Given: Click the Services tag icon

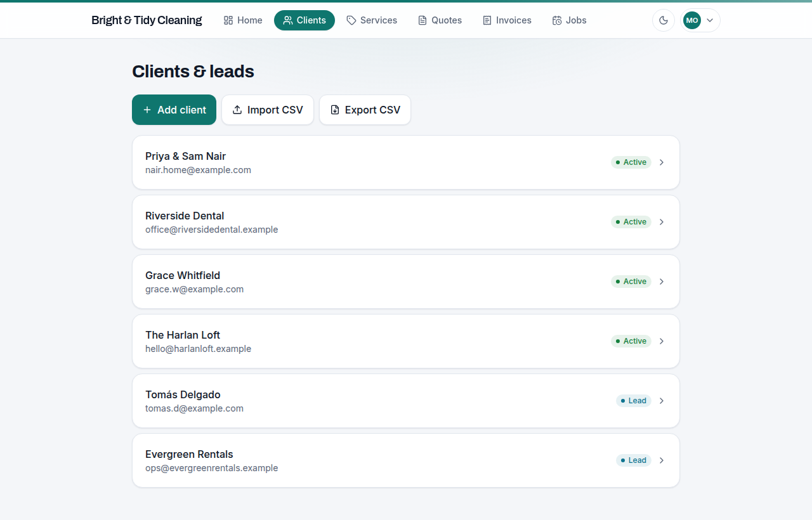Looking at the screenshot, I should [x=351, y=20].
